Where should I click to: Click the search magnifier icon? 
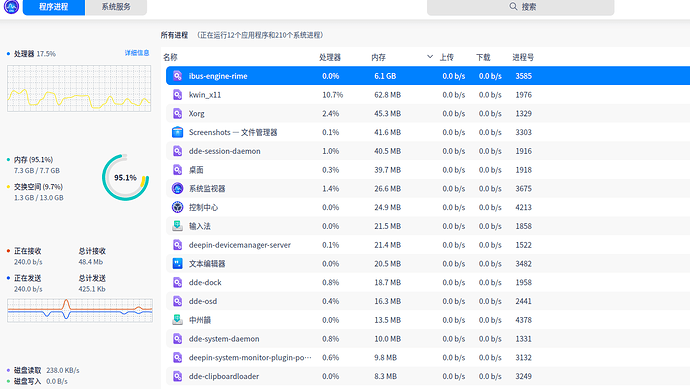[513, 6]
